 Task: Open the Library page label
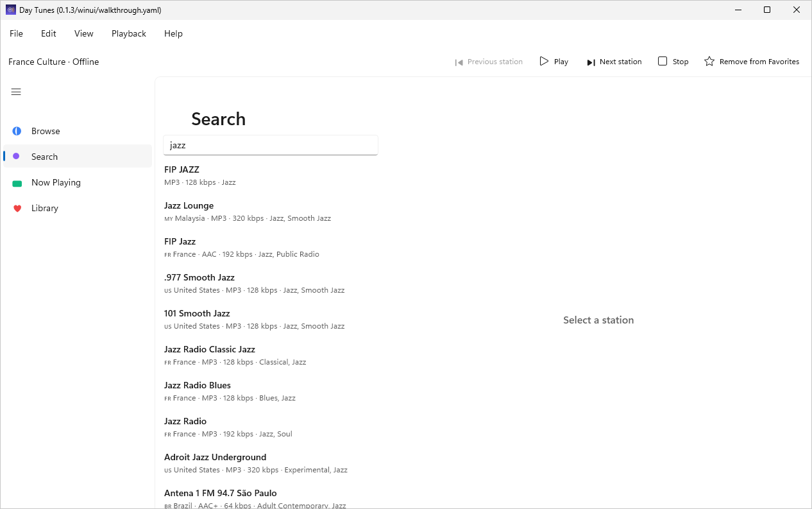click(x=45, y=208)
